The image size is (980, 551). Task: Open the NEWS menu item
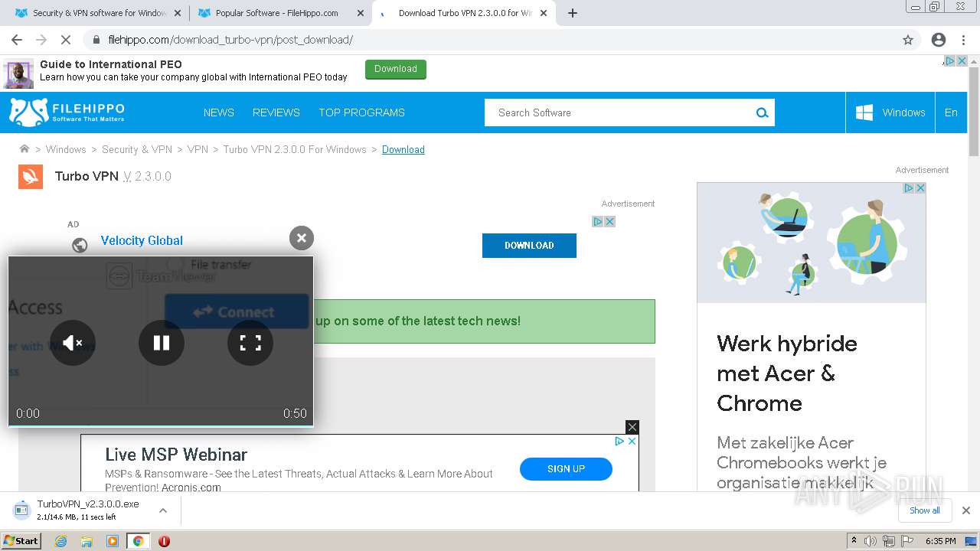pos(219,112)
